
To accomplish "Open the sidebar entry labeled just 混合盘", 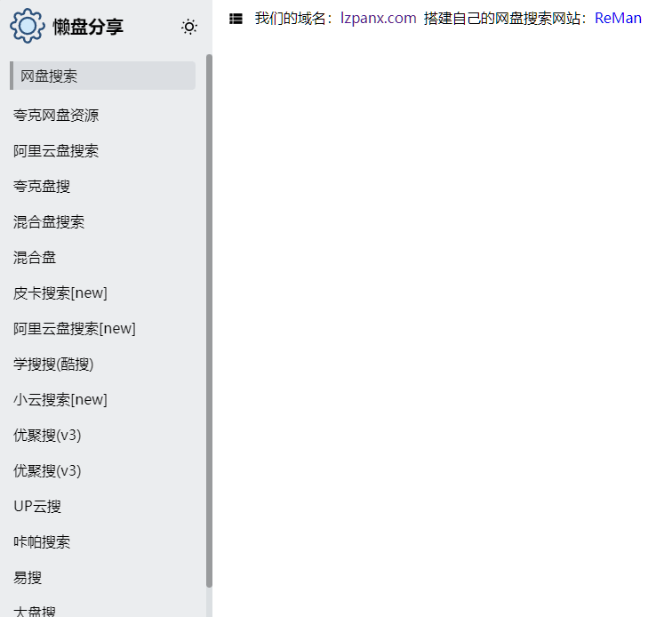I will click(35, 258).
